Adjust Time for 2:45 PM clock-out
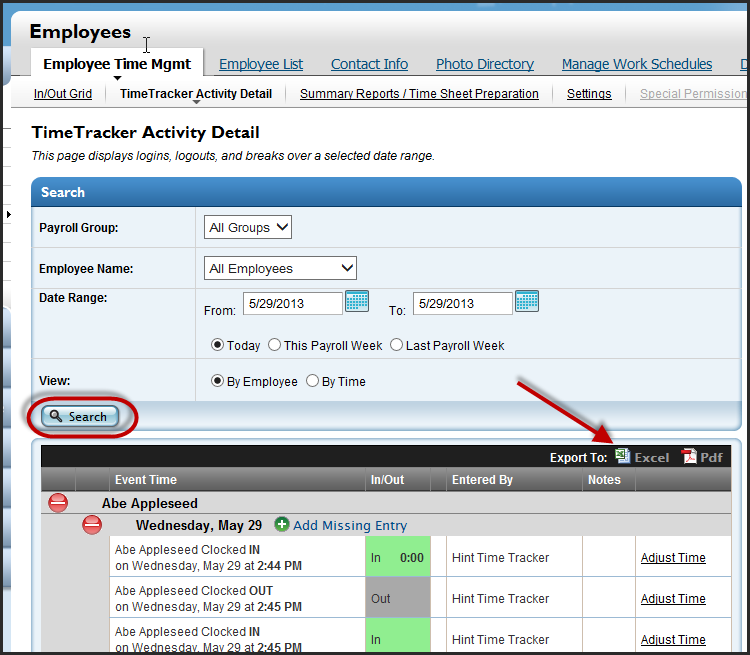 (673, 599)
